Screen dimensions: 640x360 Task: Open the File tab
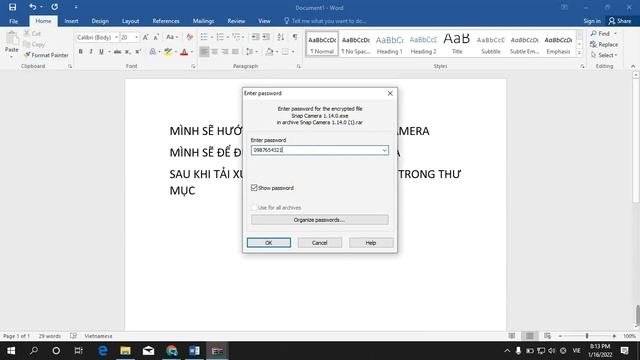point(13,21)
